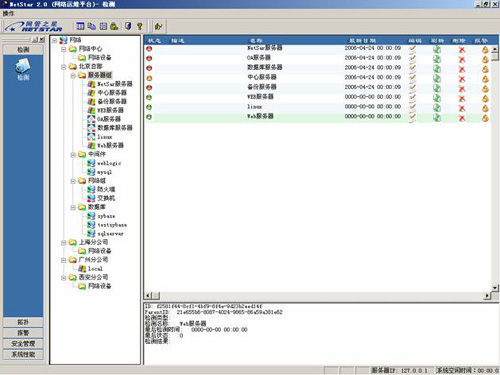This screenshot has width=500, height=375.
Task: Switch to the 系统性能 sidebar section
Action: [x=23, y=354]
